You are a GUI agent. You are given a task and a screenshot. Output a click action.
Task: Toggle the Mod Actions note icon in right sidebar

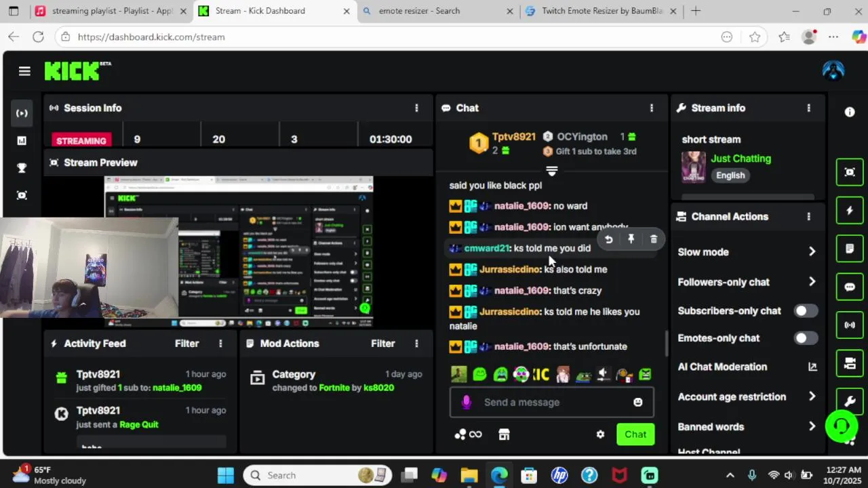click(x=850, y=249)
